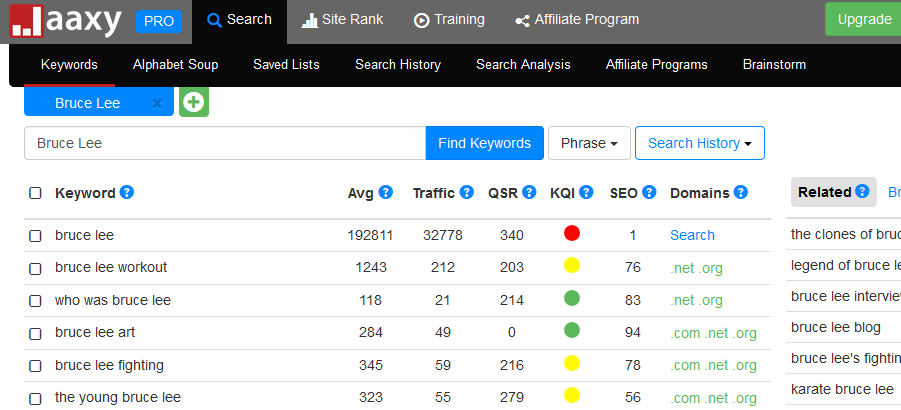Open help icon next to Traffic header
The image size is (901, 410).
pos(467,192)
